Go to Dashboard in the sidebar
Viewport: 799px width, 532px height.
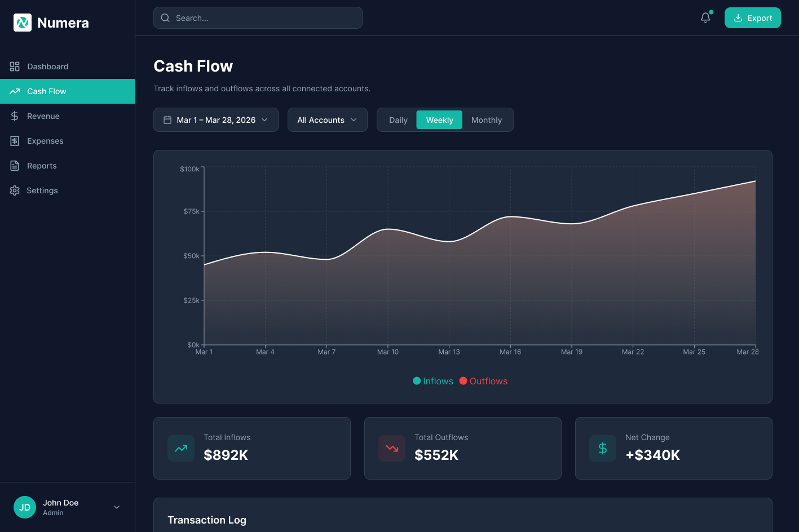(68, 66)
